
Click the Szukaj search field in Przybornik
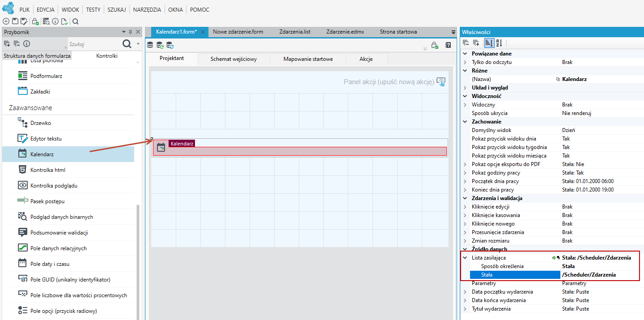click(94, 44)
